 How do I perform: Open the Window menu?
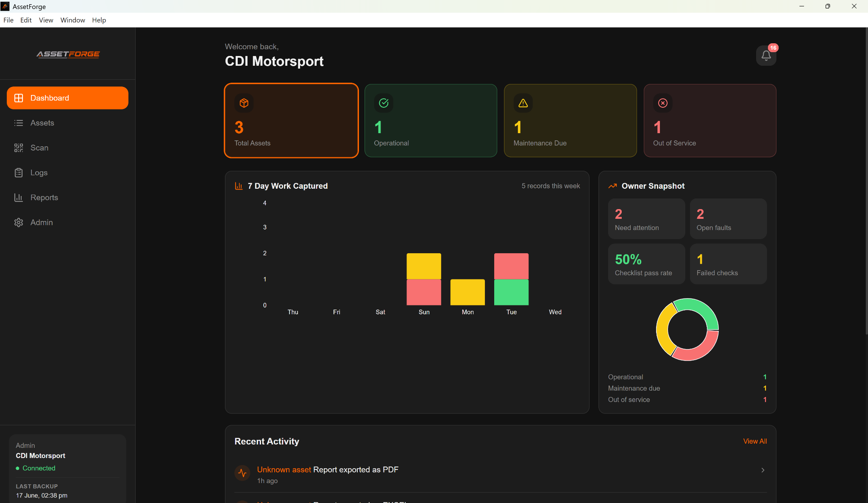(x=73, y=20)
